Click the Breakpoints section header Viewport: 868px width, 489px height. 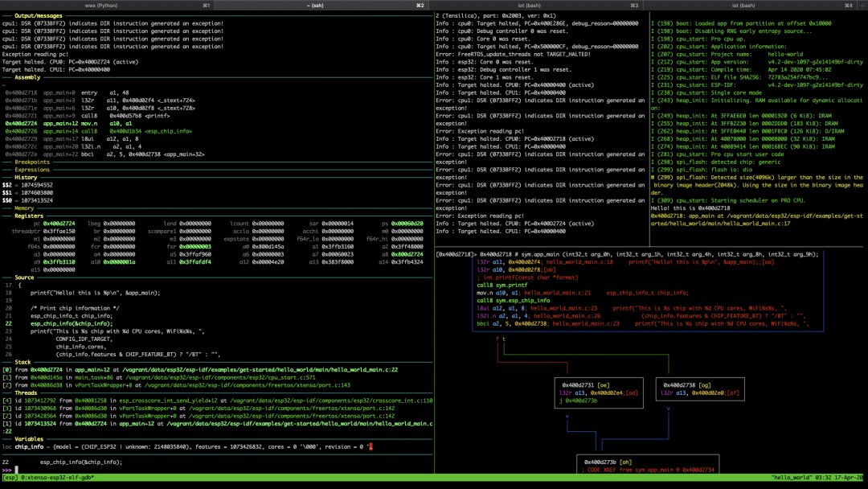pos(32,162)
